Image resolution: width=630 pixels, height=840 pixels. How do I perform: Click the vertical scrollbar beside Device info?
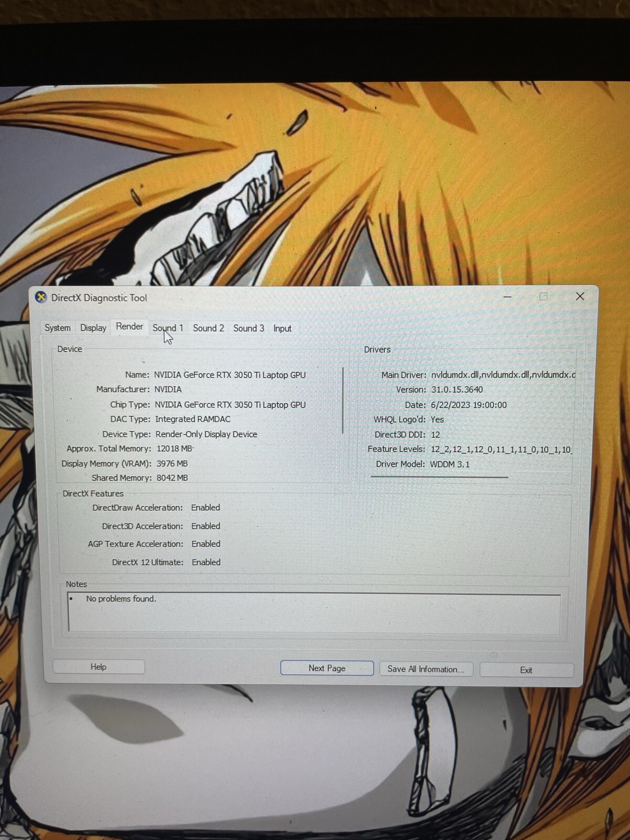pos(343,400)
